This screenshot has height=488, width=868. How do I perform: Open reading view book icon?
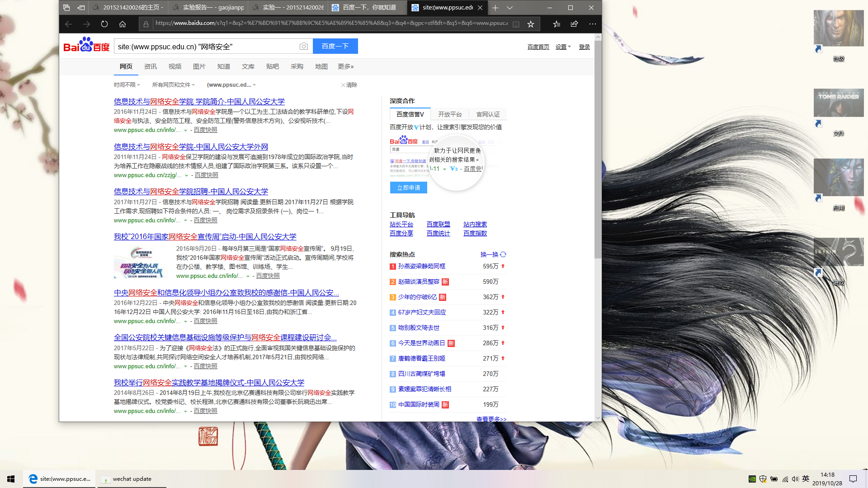coord(516,24)
